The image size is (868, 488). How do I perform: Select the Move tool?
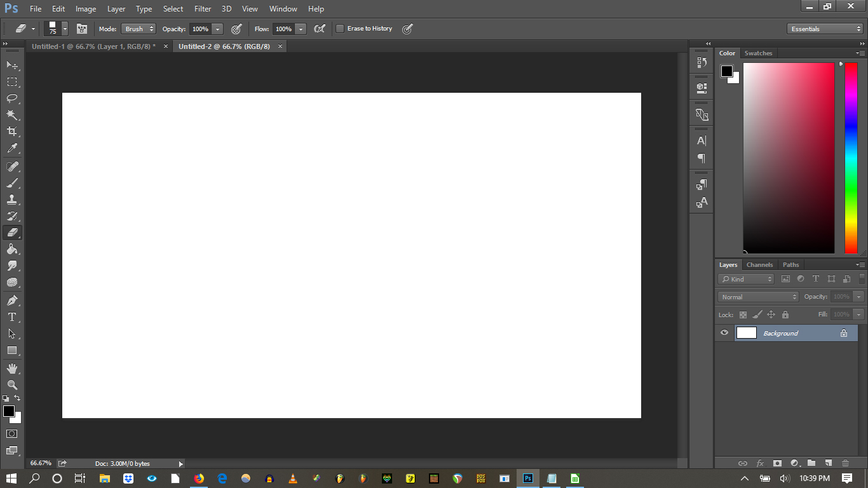click(12, 65)
